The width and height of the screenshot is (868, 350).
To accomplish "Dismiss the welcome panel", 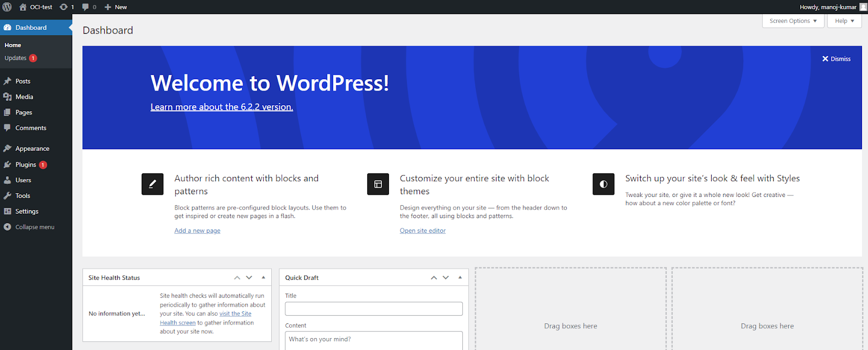I will point(837,59).
